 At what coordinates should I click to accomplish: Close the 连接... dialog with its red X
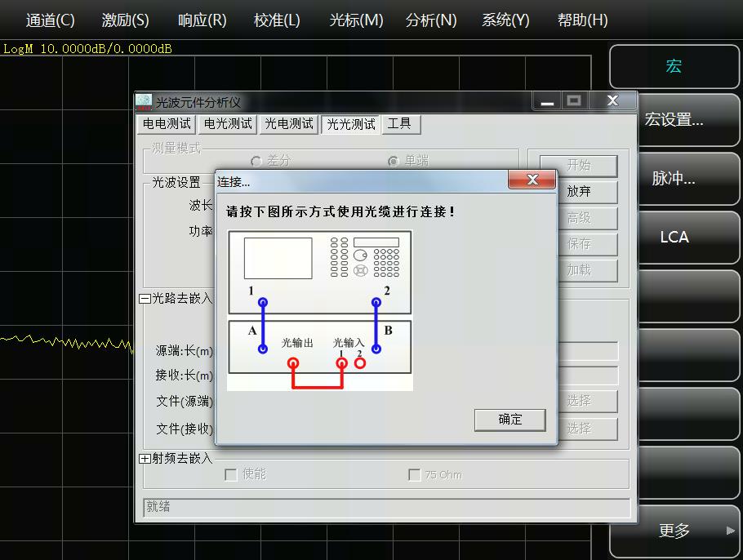[532, 180]
